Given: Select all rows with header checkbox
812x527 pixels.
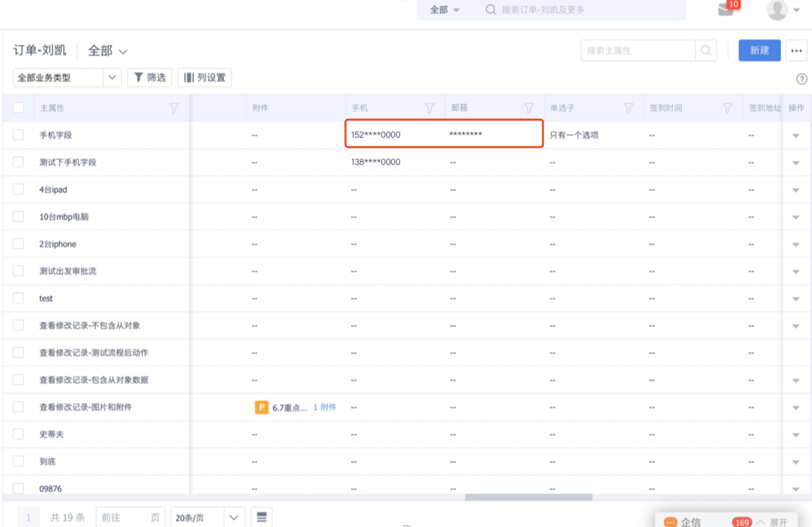Looking at the screenshot, I should (x=18, y=108).
